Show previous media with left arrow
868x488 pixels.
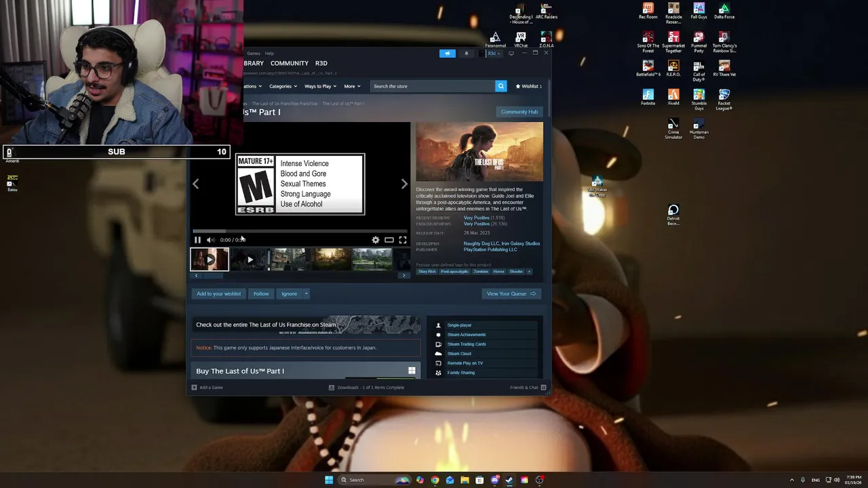point(195,184)
